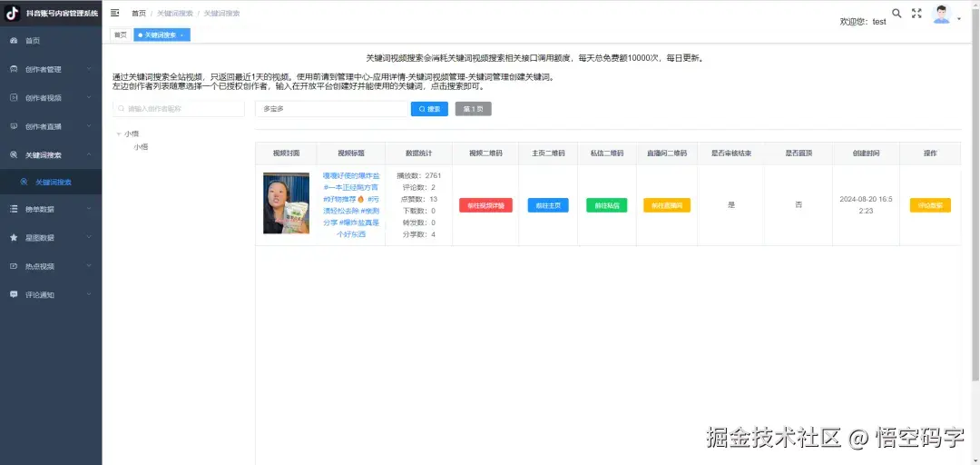Click the 主页二维码 column header

tap(548, 153)
